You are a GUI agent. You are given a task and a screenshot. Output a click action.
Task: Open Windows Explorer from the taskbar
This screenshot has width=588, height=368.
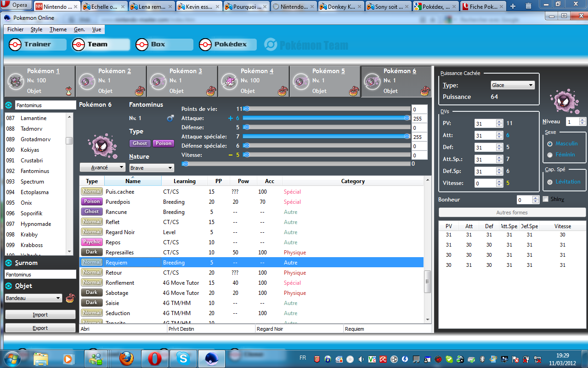tap(41, 358)
